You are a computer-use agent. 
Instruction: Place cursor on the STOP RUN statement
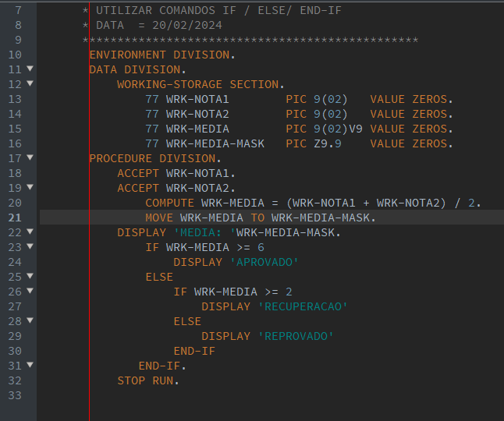pyautogui.click(x=148, y=380)
